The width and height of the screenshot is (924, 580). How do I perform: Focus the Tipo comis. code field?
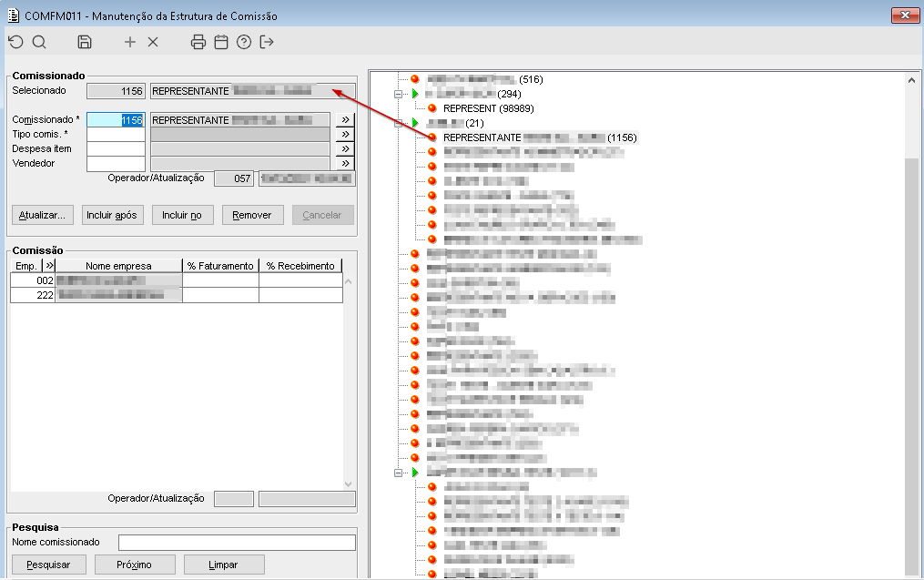coord(117,135)
